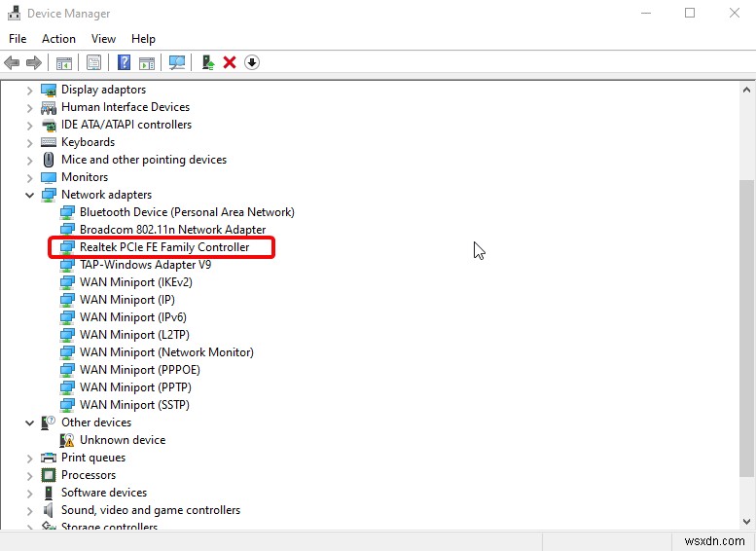Click the Forward arrow toolbar icon
This screenshot has height=551, width=756.
tap(34, 62)
